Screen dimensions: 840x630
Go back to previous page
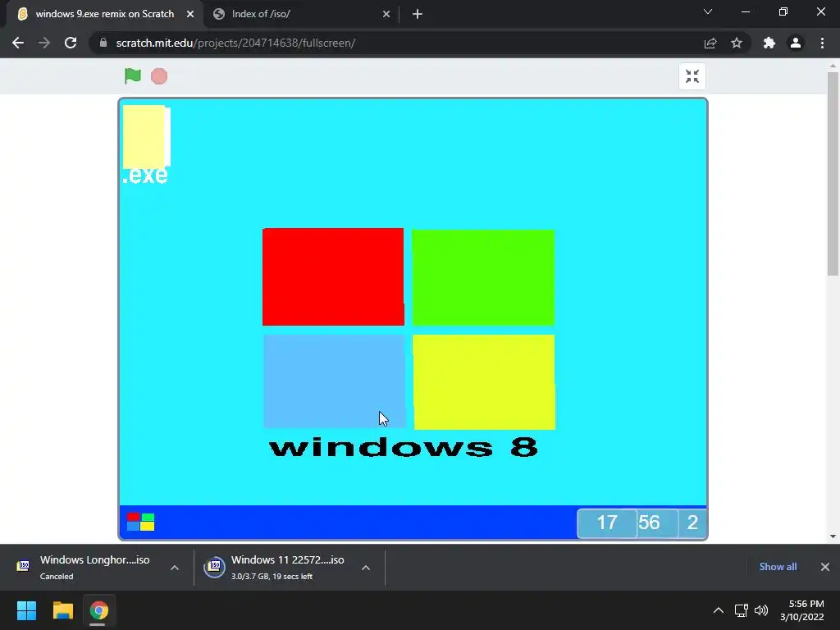(18, 43)
